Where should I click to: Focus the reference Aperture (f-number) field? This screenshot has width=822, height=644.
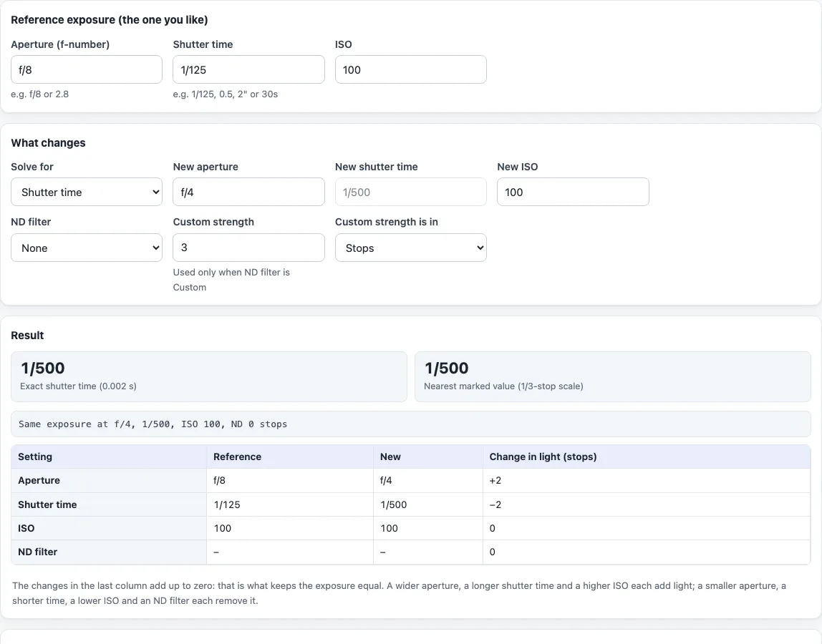tap(87, 69)
